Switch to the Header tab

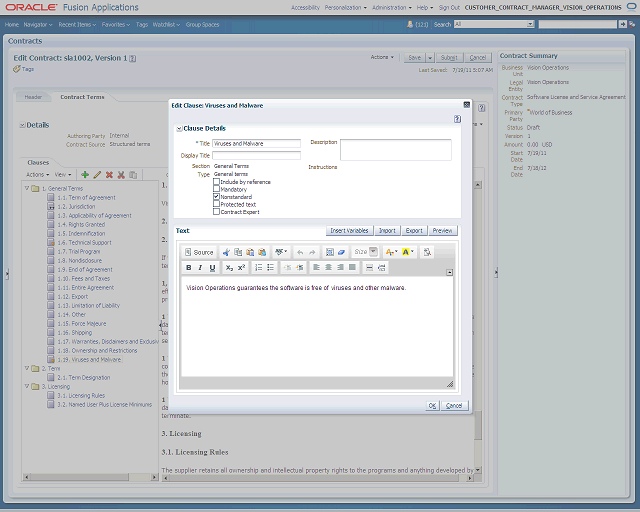point(33,97)
